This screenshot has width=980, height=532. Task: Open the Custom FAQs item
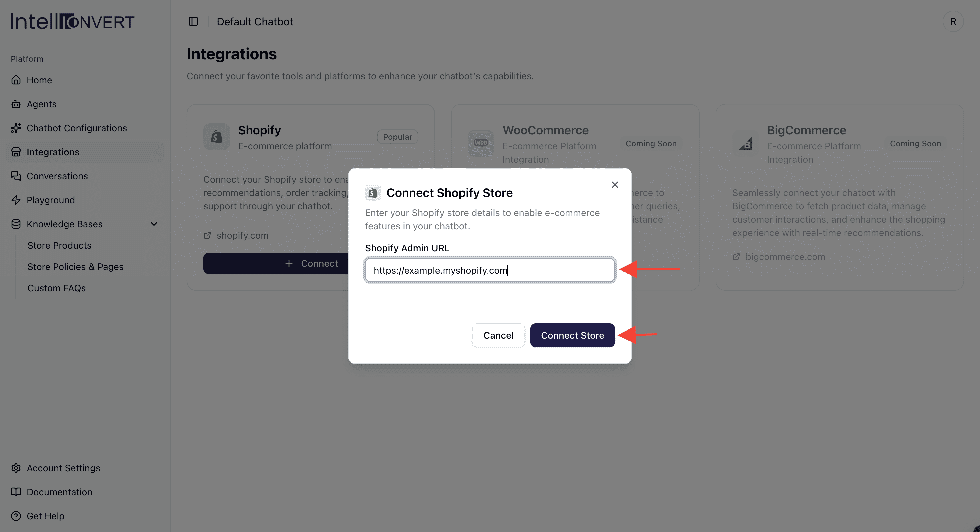56,288
